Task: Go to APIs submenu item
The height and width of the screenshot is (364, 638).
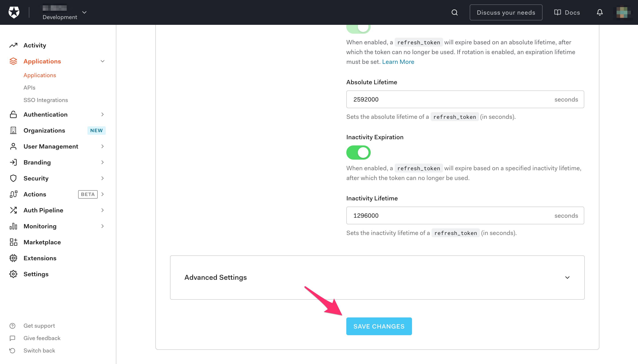Action: coord(29,88)
